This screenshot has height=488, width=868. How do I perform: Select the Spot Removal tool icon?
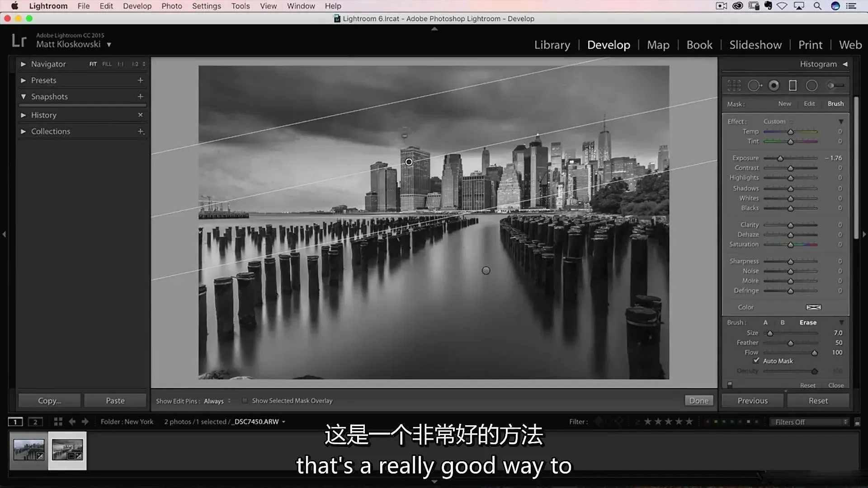pos(754,85)
